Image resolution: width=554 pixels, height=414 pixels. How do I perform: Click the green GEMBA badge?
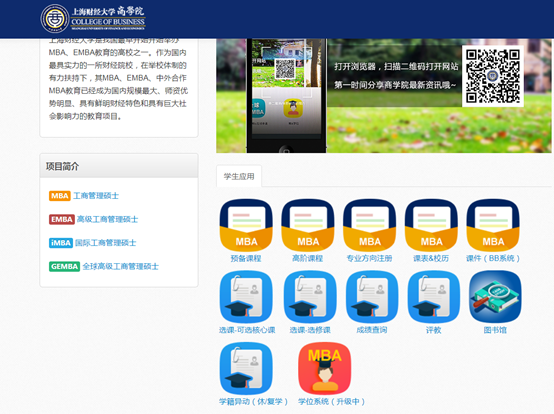click(64, 266)
